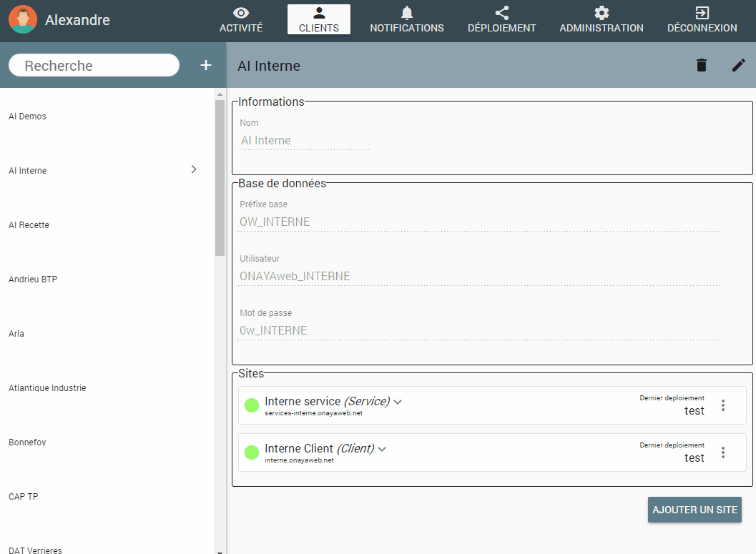Open the Activité tab

(x=241, y=20)
